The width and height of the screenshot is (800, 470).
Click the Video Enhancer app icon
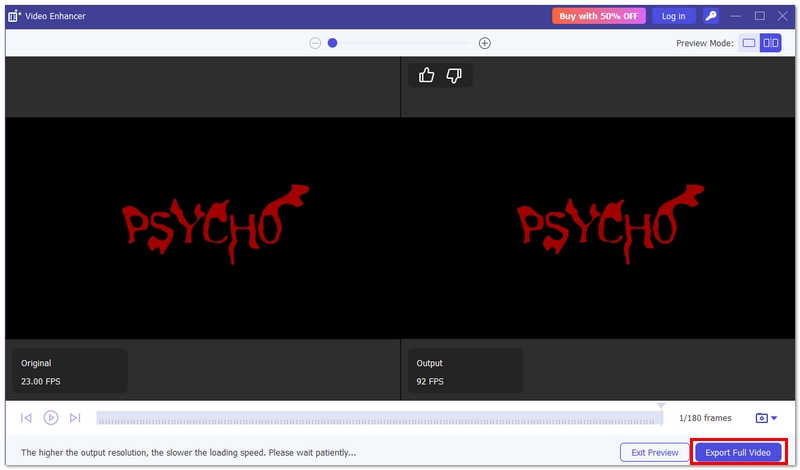click(x=14, y=16)
